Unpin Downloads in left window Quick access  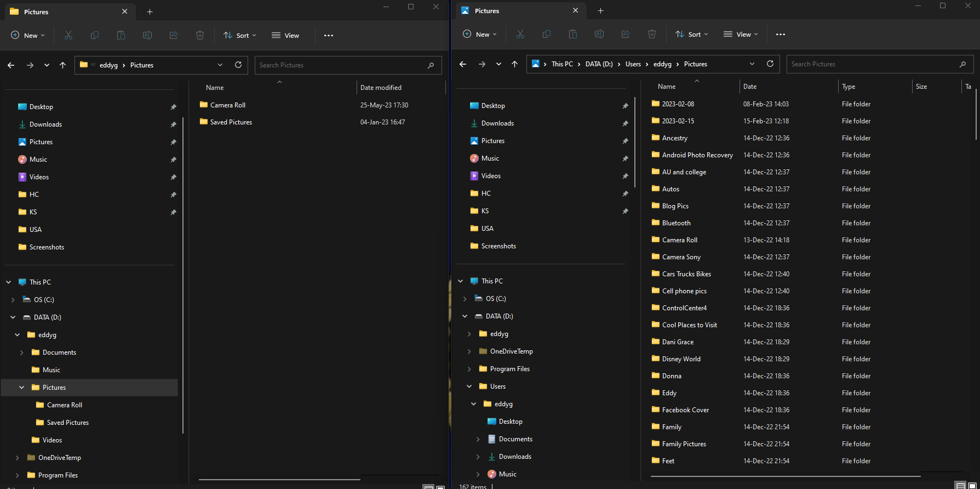coord(173,124)
